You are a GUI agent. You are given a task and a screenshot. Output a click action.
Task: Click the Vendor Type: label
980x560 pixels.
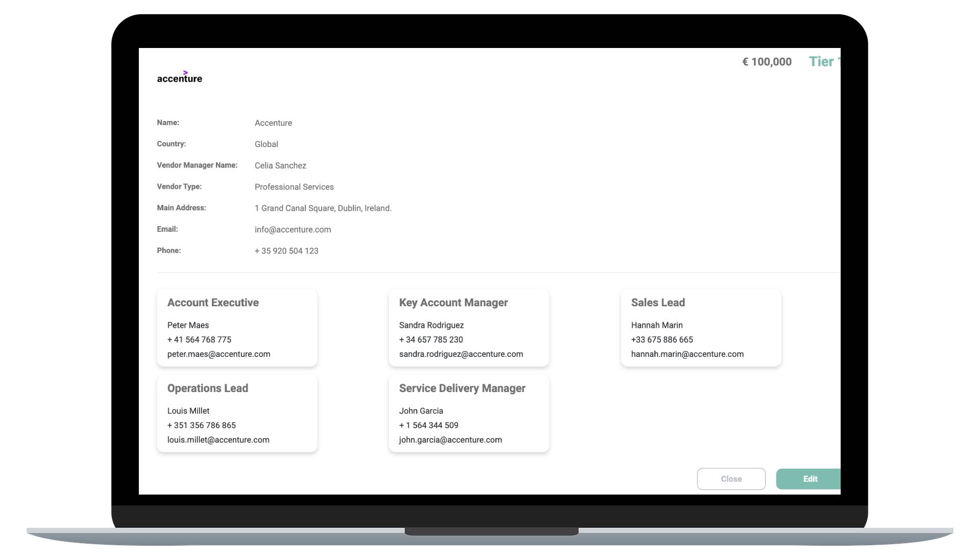179,187
